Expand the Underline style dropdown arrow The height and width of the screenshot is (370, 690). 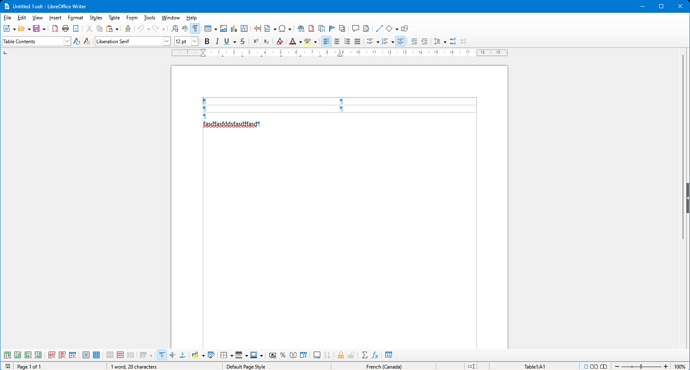pos(235,42)
